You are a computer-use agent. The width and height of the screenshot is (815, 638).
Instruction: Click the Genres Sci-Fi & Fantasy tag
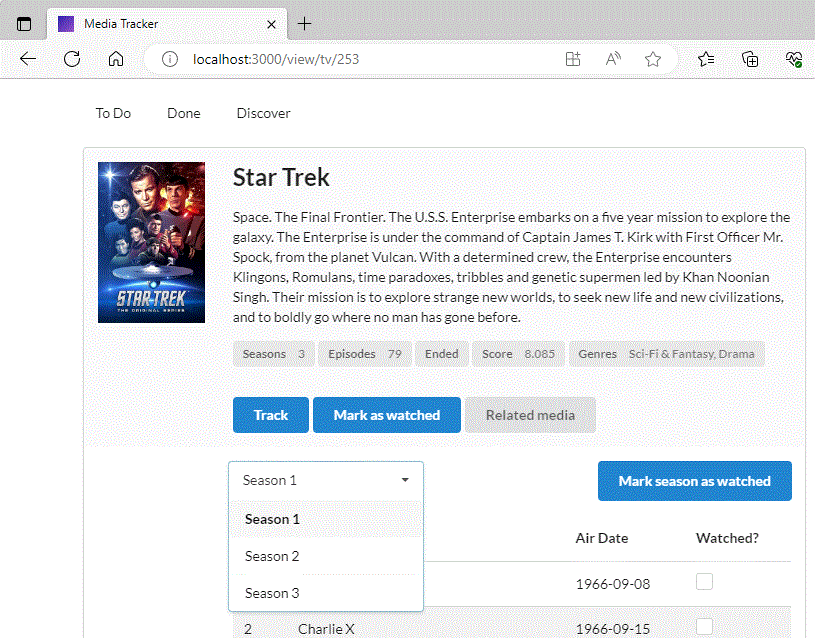[x=666, y=354]
